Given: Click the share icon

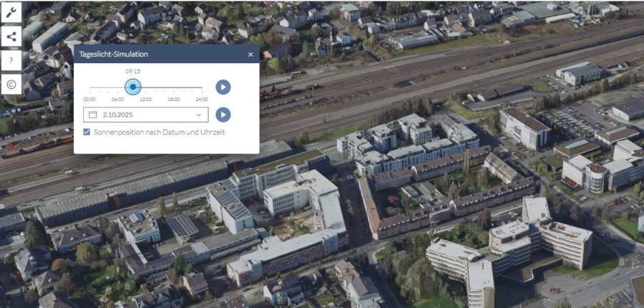Looking at the screenshot, I should click(x=11, y=36).
